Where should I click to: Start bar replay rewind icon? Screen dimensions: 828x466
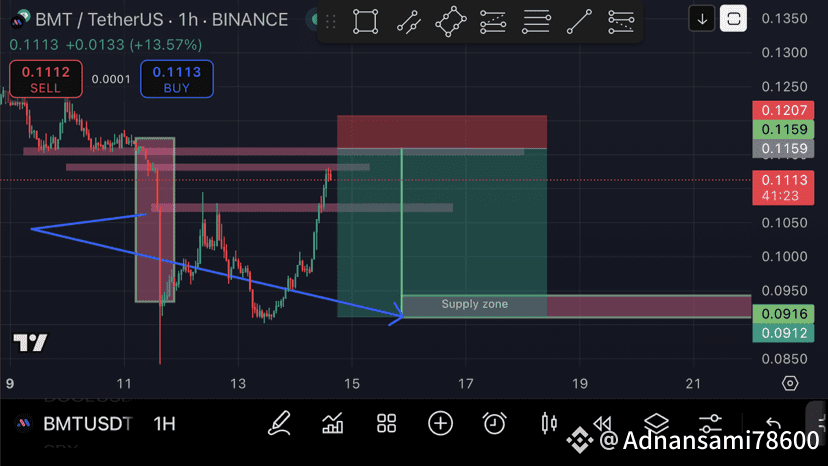(603, 423)
